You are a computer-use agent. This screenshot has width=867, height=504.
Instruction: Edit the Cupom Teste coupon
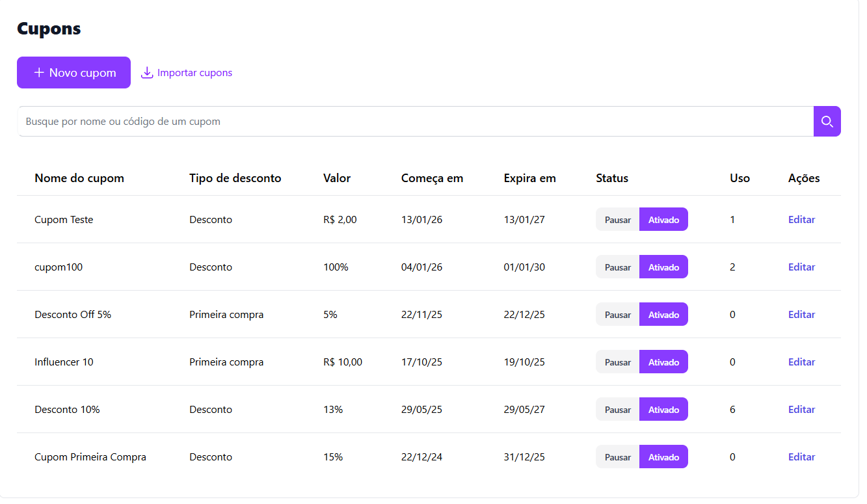[801, 220]
